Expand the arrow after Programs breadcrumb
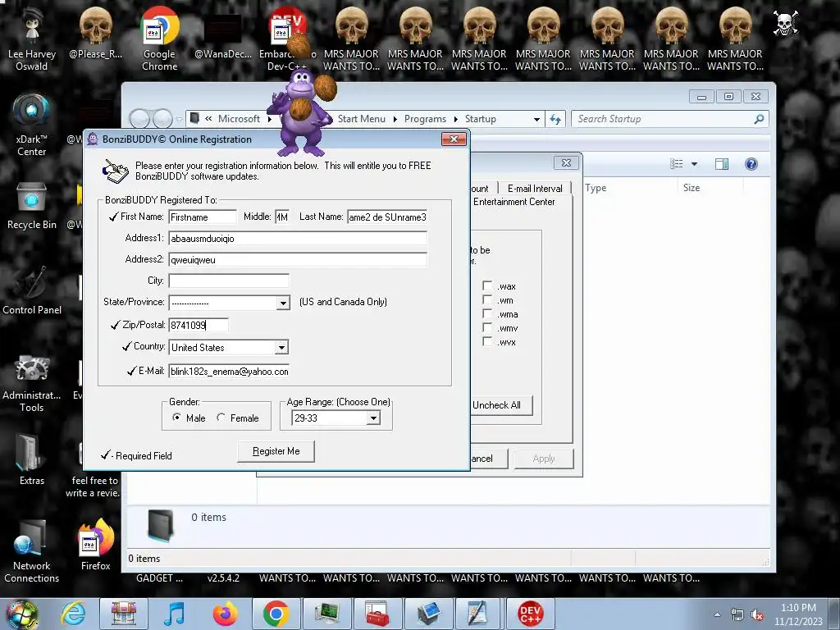The height and width of the screenshot is (630, 840). click(455, 119)
